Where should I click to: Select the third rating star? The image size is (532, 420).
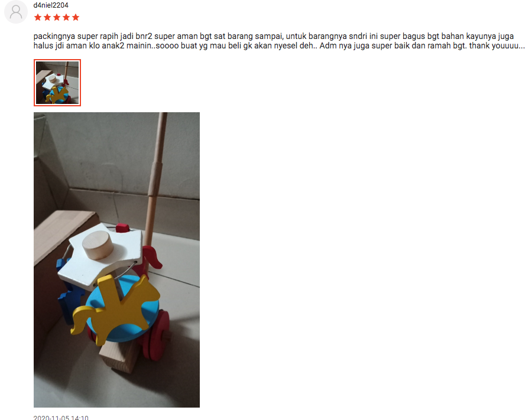(x=57, y=17)
